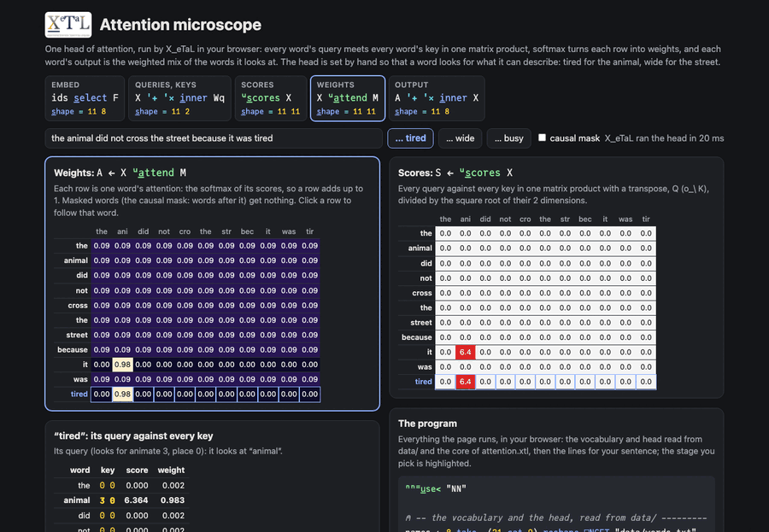The image size is (769, 532).
Task: Click the red 6.4 cell in the Scores "it" row
Action: pyautogui.click(x=466, y=352)
